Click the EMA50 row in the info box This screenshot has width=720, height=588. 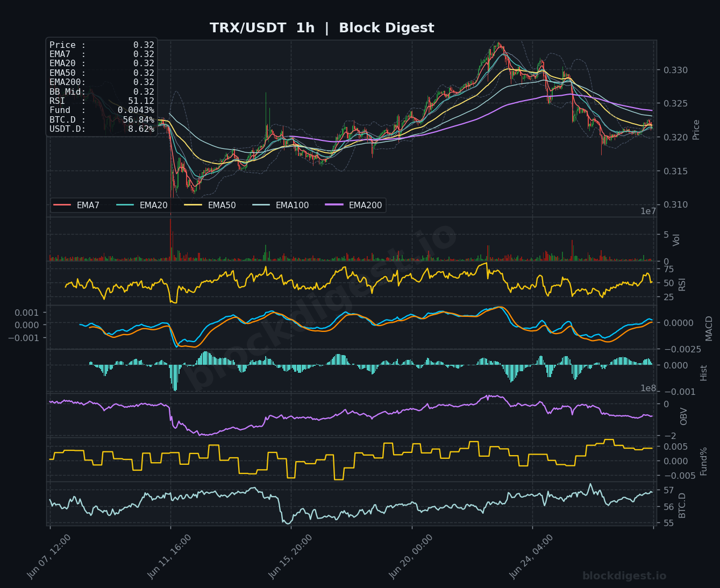[102, 73]
